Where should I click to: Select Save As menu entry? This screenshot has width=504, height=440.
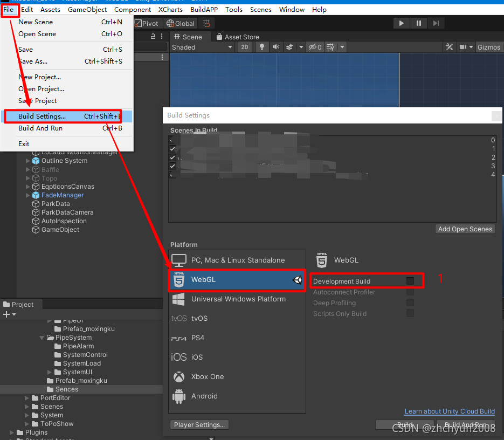(x=67, y=61)
